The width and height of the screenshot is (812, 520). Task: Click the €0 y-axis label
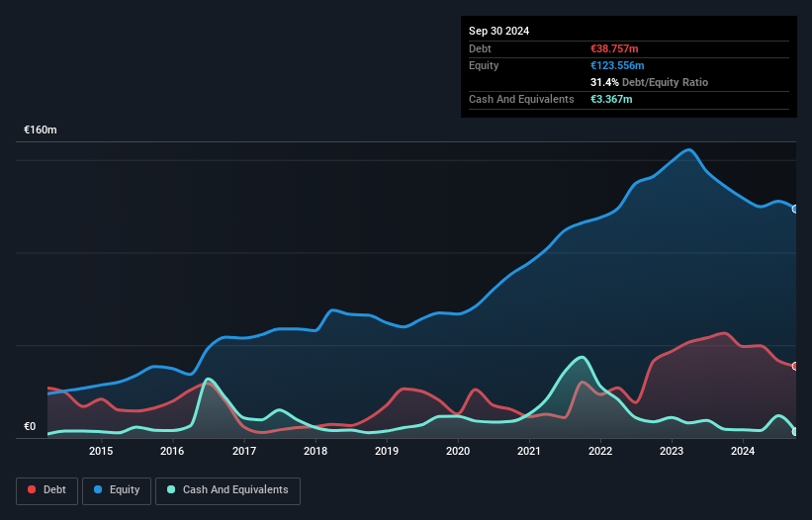tap(30, 427)
